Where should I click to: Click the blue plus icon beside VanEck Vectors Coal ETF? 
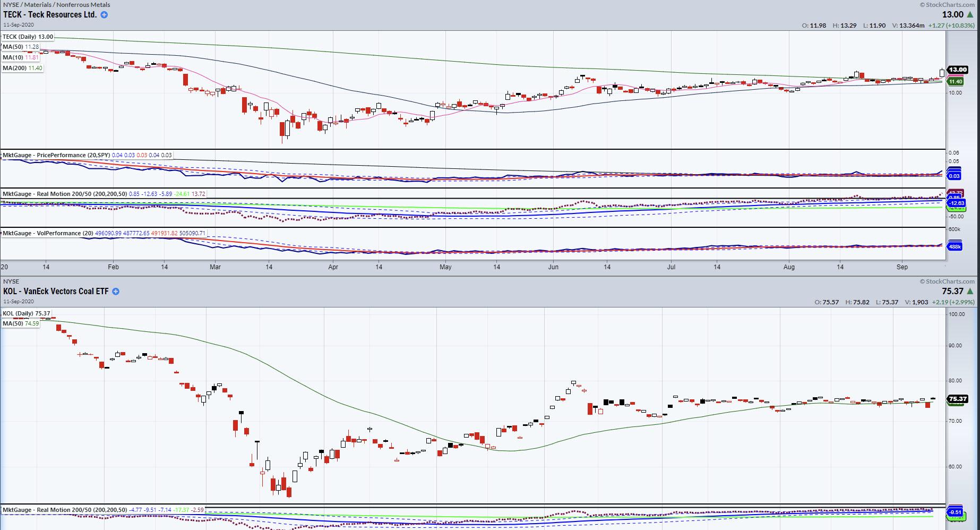[x=116, y=292]
